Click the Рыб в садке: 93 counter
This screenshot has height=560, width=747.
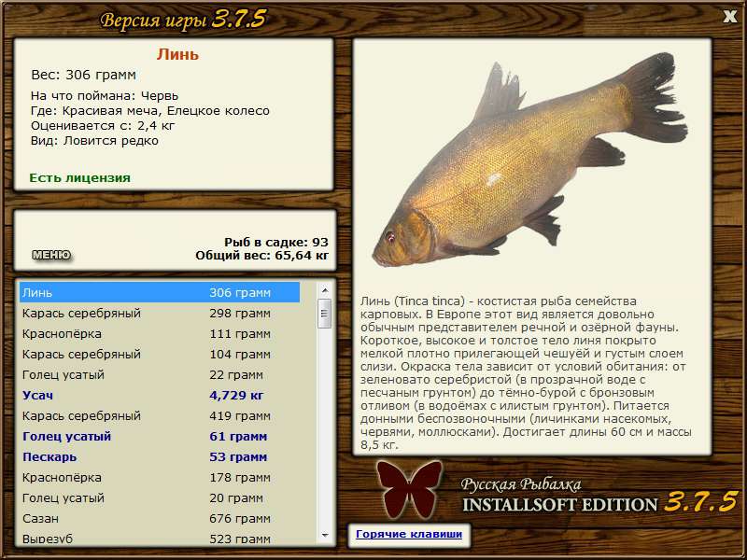276,242
